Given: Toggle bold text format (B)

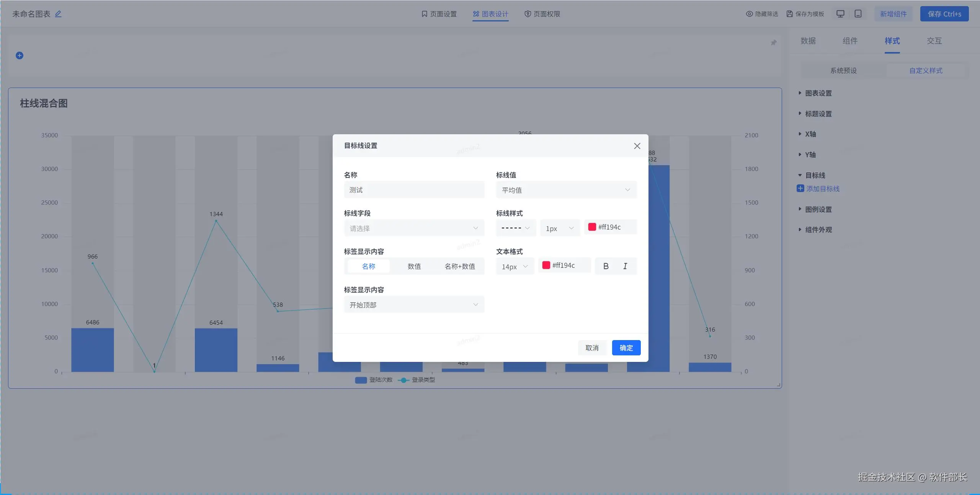Looking at the screenshot, I should click(x=606, y=266).
